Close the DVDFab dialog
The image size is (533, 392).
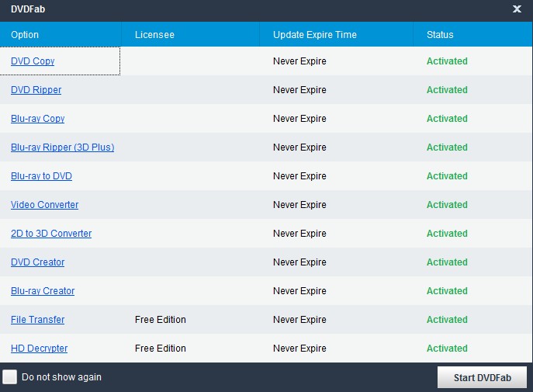(517, 9)
